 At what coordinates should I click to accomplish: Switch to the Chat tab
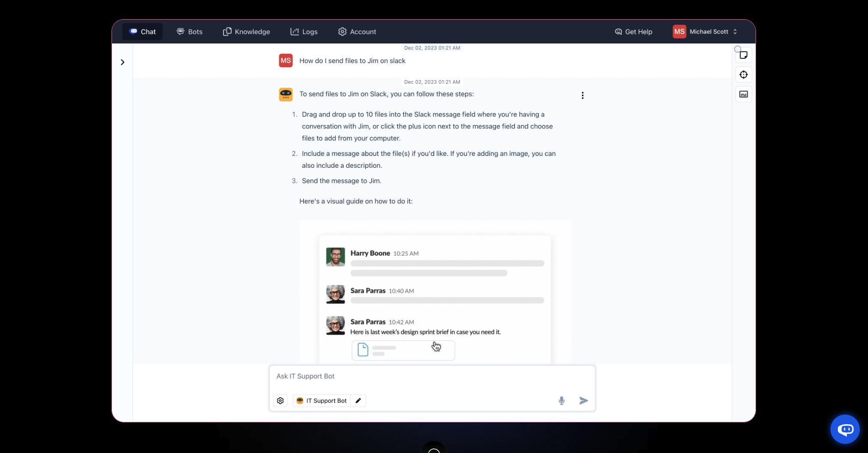pyautogui.click(x=142, y=32)
